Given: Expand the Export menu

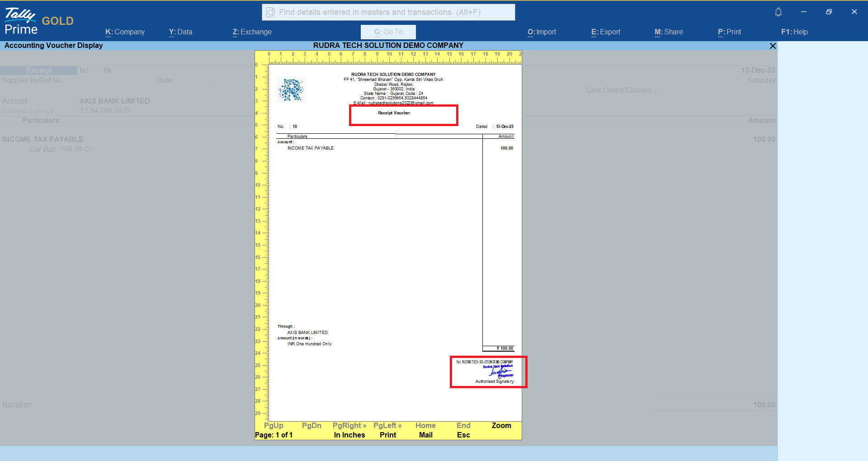Looking at the screenshot, I should point(605,32).
